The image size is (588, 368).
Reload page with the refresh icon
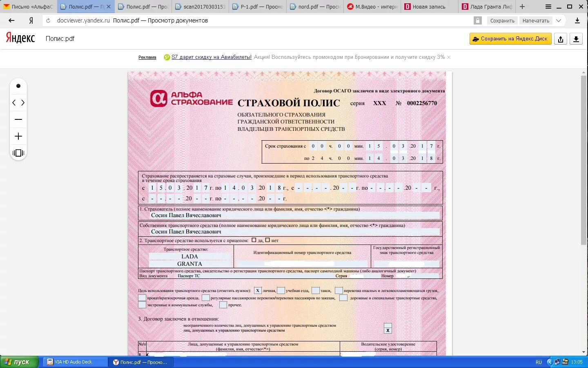pyautogui.click(x=48, y=20)
